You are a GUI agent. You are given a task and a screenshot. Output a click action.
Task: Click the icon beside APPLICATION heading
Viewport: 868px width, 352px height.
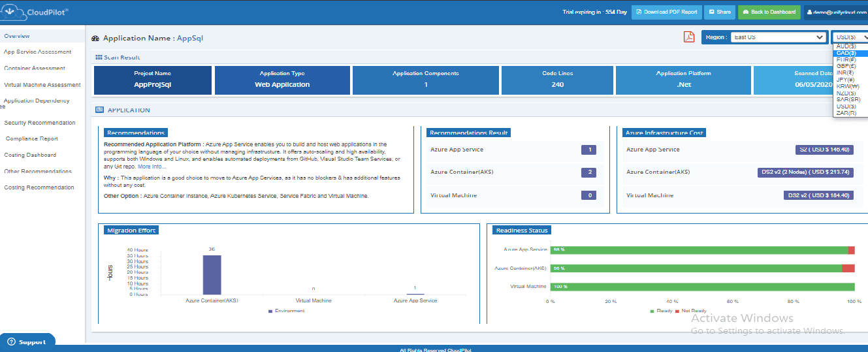[99, 110]
